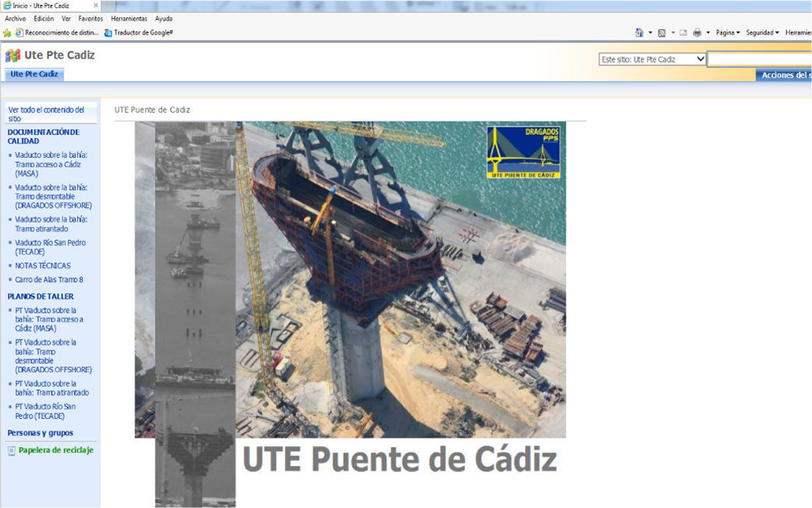The height and width of the screenshot is (508, 812).
Task: Click the Read mail icon
Action: coord(683,33)
